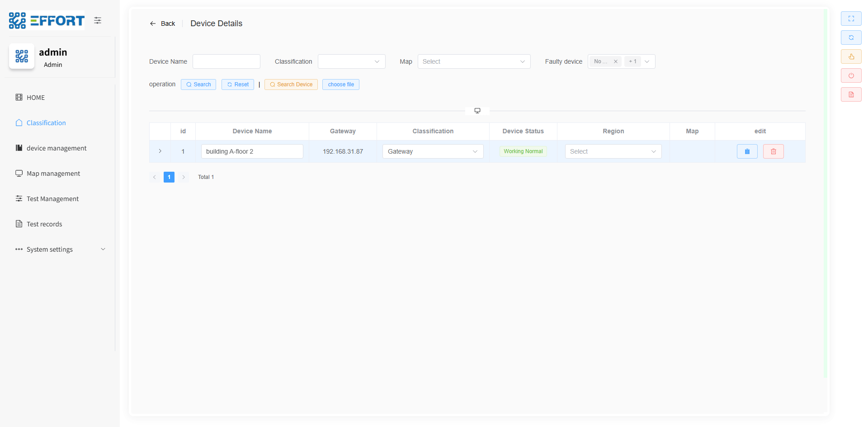Open the Region select in device row
The height and width of the screenshot is (427, 868).
613,151
